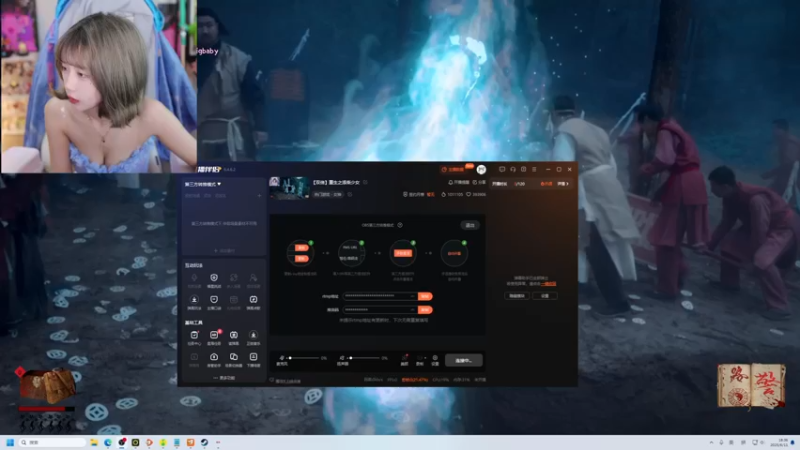The height and width of the screenshot is (450, 800).
Task: Open the download box tool at the end of the last tools row
Action: tap(253, 359)
